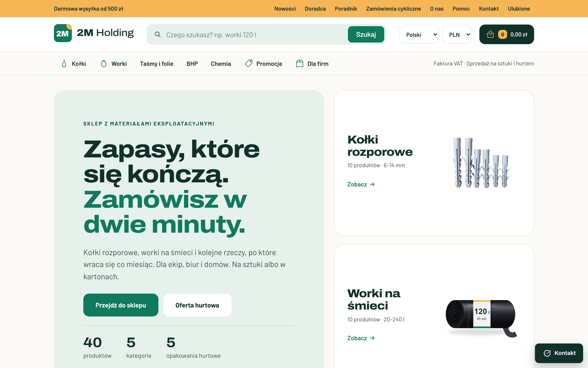Open the Polski language dropdown

419,35
